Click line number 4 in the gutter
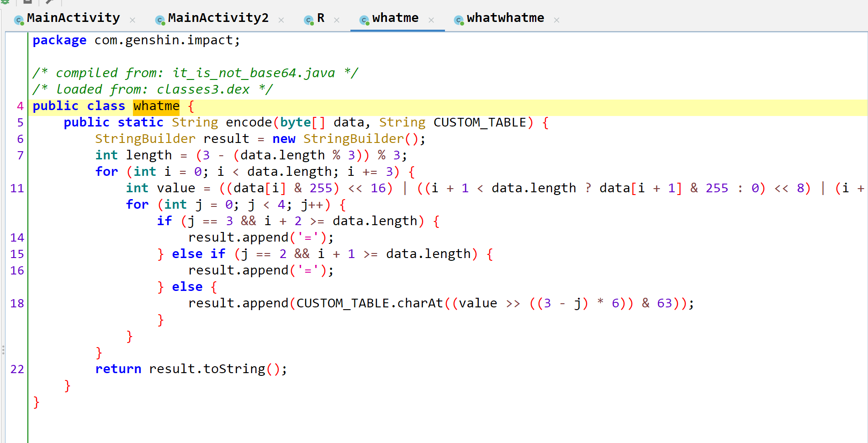The width and height of the screenshot is (868, 443). coord(20,106)
